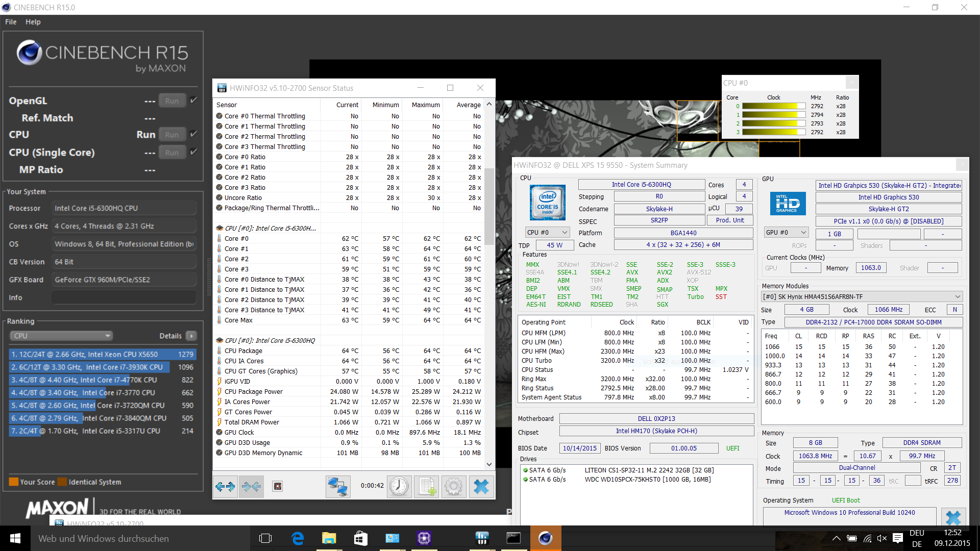The width and height of the screenshot is (980, 551).
Task: Open the fan control icon
Action: coord(277,487)
